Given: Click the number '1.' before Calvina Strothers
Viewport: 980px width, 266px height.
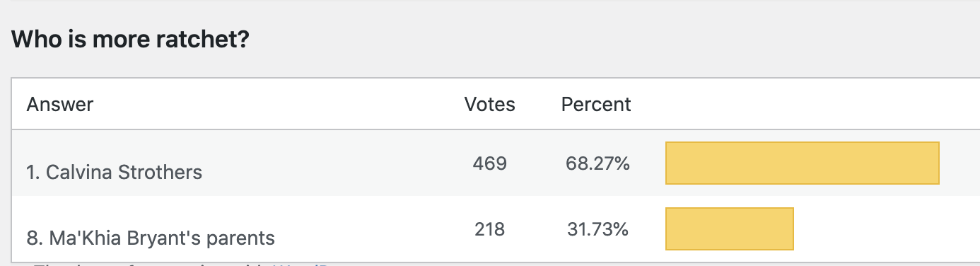Looking at the screenshot, I should pyautogui.click(x=34, y=172).
